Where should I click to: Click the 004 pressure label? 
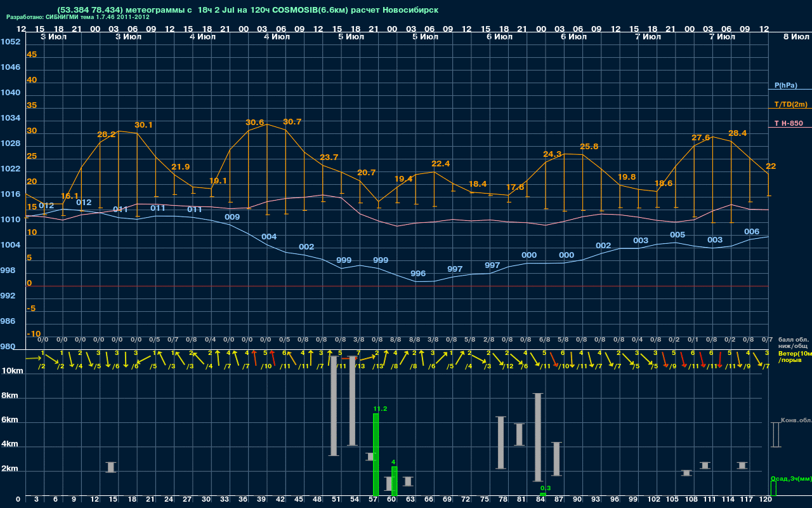(269, 237)
